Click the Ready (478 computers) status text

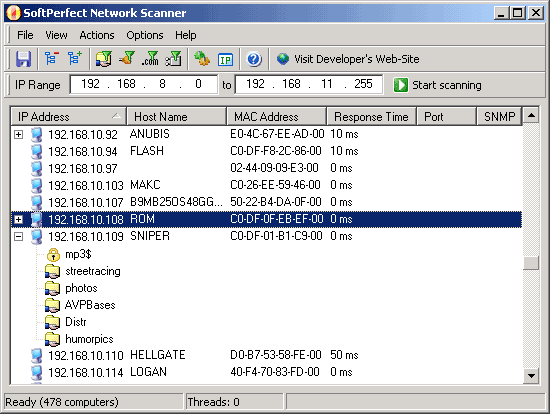[62, 402]
